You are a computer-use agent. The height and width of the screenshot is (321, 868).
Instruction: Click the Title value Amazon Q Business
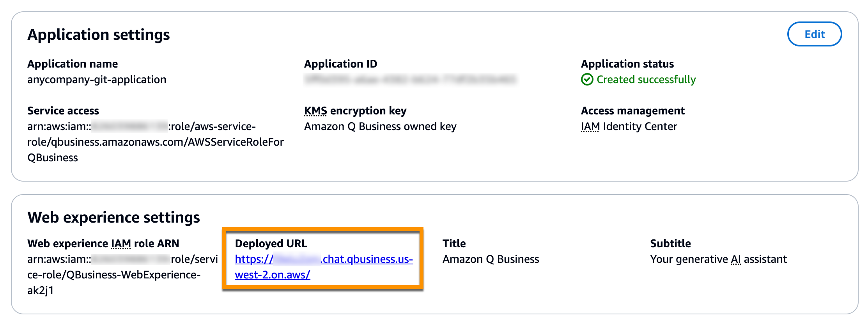pos(491,259)
